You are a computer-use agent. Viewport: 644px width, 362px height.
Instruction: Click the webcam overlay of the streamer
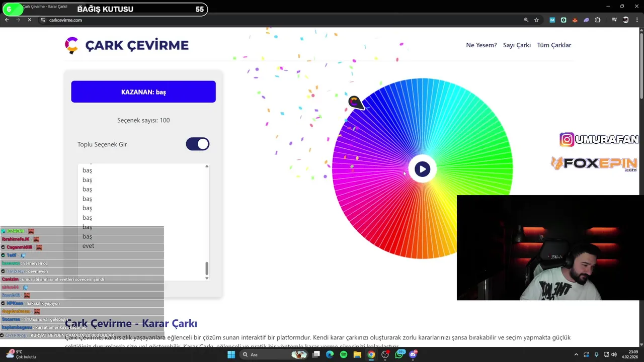pyautogui.click(x=550, y=248)
